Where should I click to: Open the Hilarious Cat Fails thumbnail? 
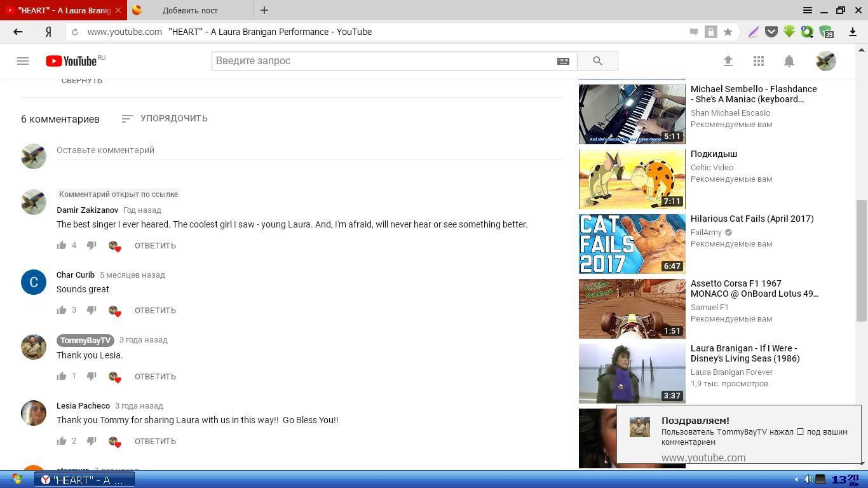click(x=632, y=244)
